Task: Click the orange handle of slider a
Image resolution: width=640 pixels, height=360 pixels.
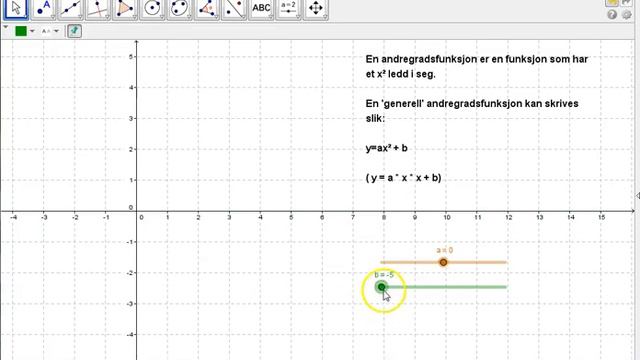Action: click(443, 262)
